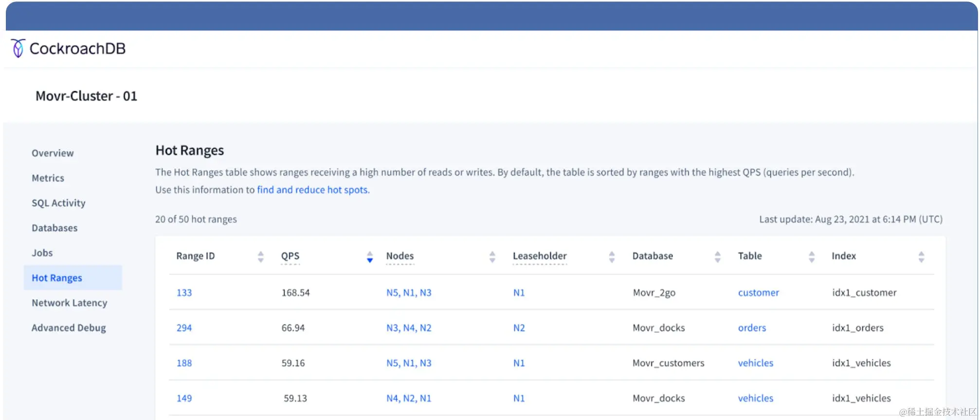Click database cell Movr_2go
The image size is (980, 420).
pos(654,293)
